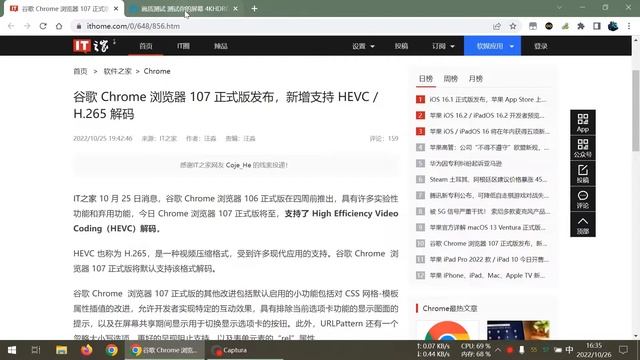640x360 pixels.
Task: Click the 投稿 edit icon in sidebar
Action: (583, 173)
